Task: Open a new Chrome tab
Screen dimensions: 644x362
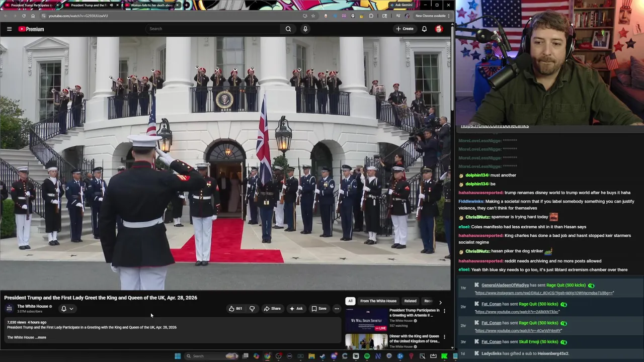Action: (x=187, y=5)
